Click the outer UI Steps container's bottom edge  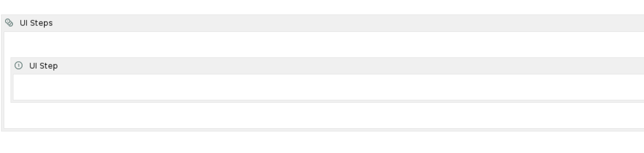[x=323, y=130]
